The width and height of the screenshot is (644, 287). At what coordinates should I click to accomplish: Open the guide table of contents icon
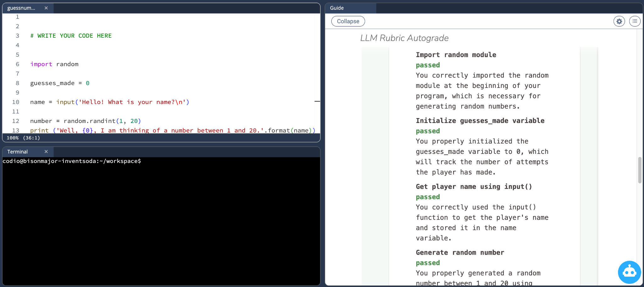(x=635, y=21)
